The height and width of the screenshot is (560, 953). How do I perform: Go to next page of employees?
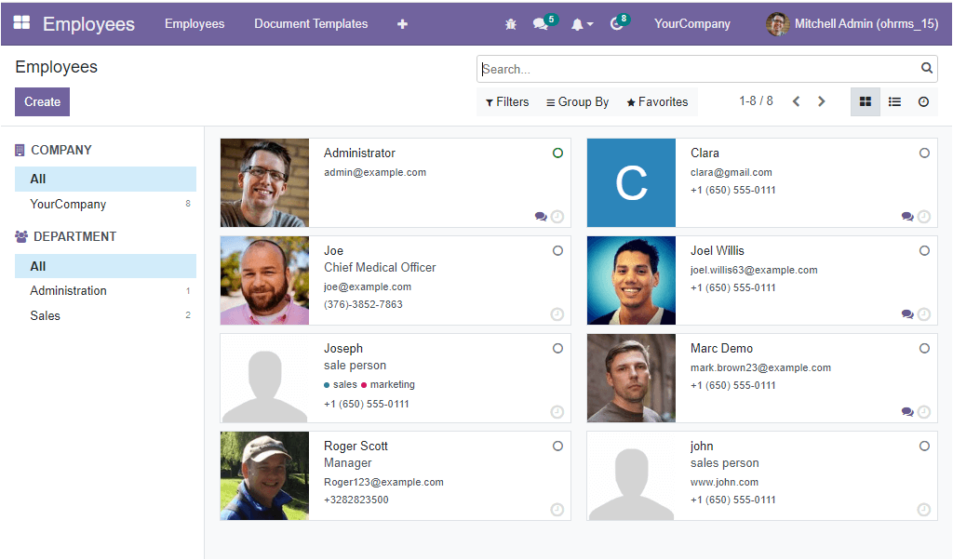coord(821,102)
